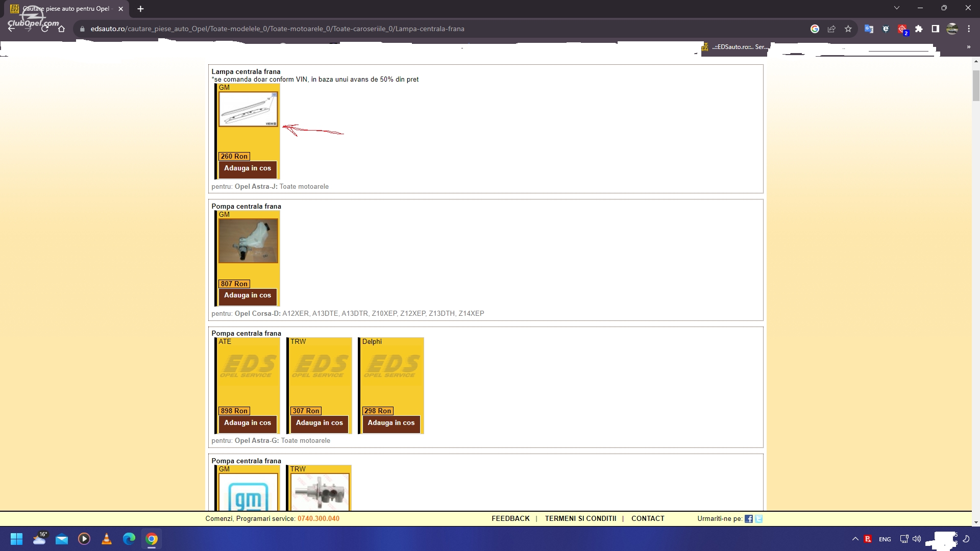Image resolution: width=980 pixels, height=551 pixels.
Task: Open the Lampa centrala frana GM thumbnail
Action: click(x=248, y=109)
